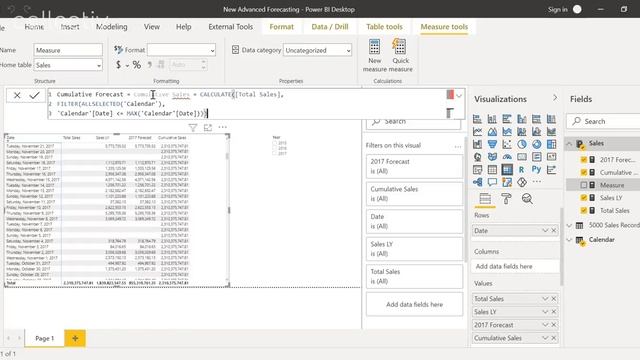Open the Format ribbon tab

281,27
